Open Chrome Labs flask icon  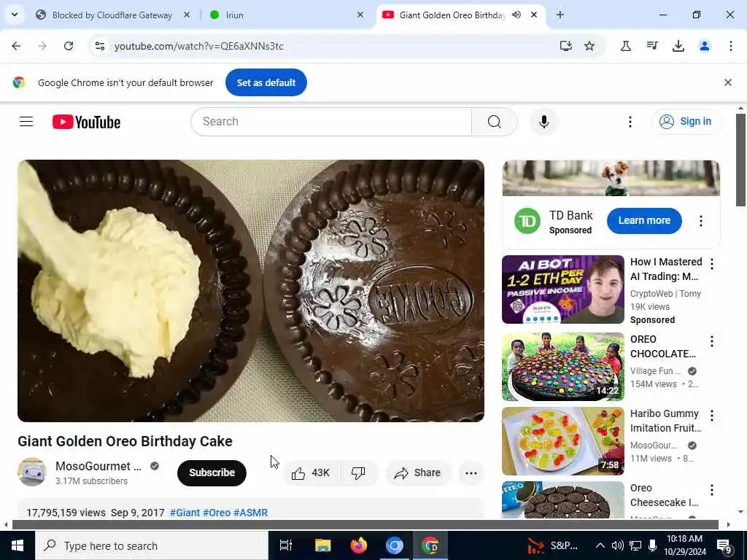point(625,46)
